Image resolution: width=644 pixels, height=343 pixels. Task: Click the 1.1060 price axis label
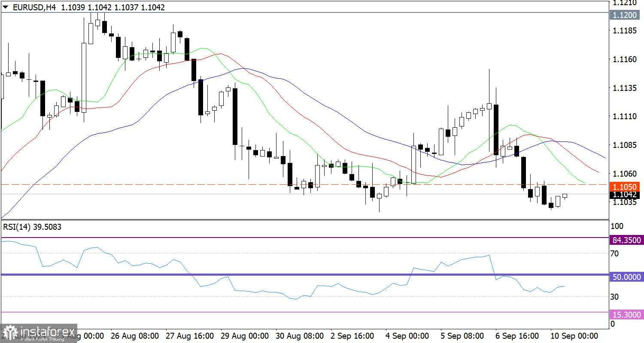point(625,174)
